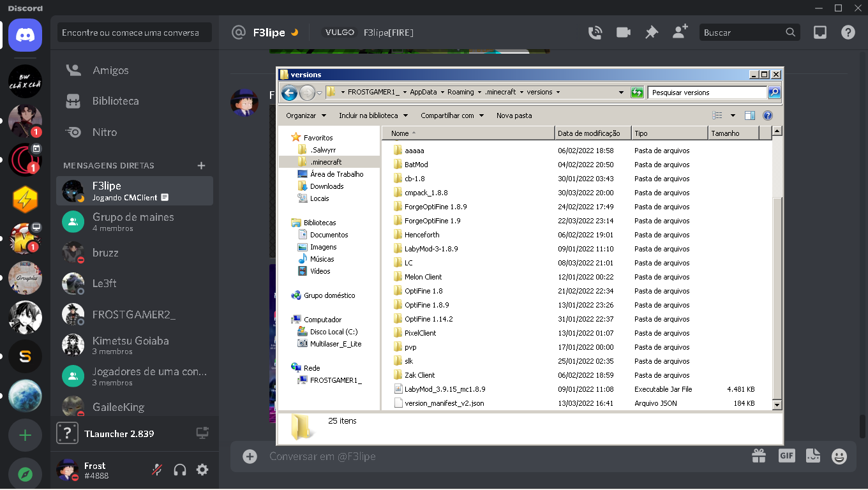Viewport: 868px width, 490px height.
Task: Open the Discord inbox icon
Action: 820,33
